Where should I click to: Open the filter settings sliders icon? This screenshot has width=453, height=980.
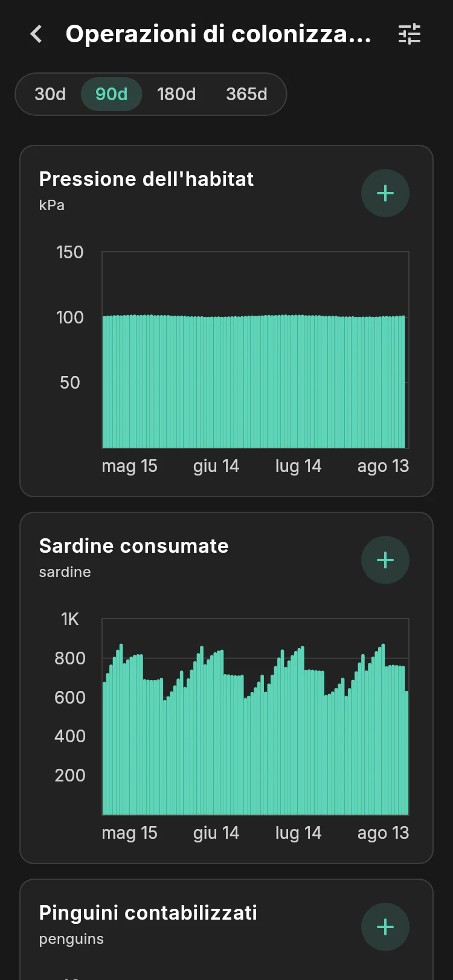coord(410,34)
